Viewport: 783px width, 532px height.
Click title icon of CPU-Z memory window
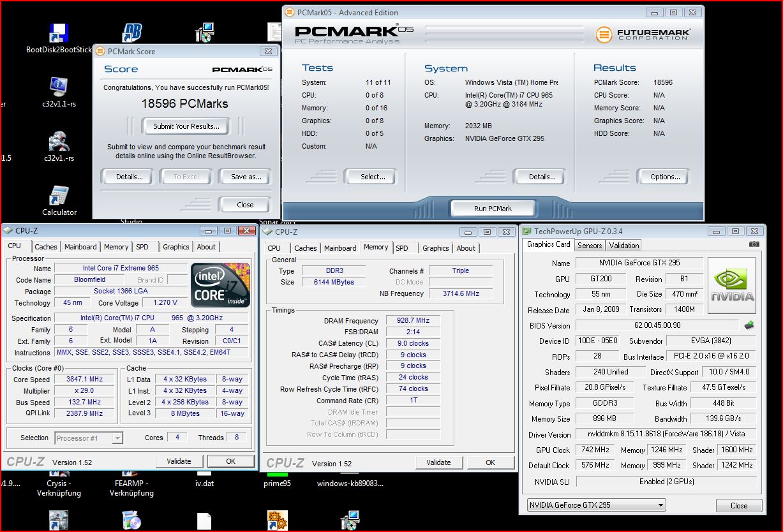coord(268,232)
